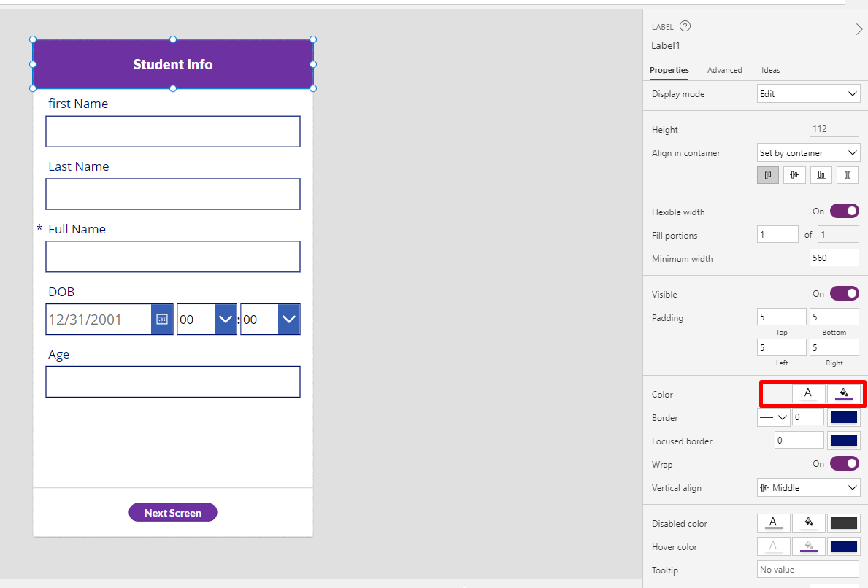Open the Align in container dropdown

tap(808, 152)
